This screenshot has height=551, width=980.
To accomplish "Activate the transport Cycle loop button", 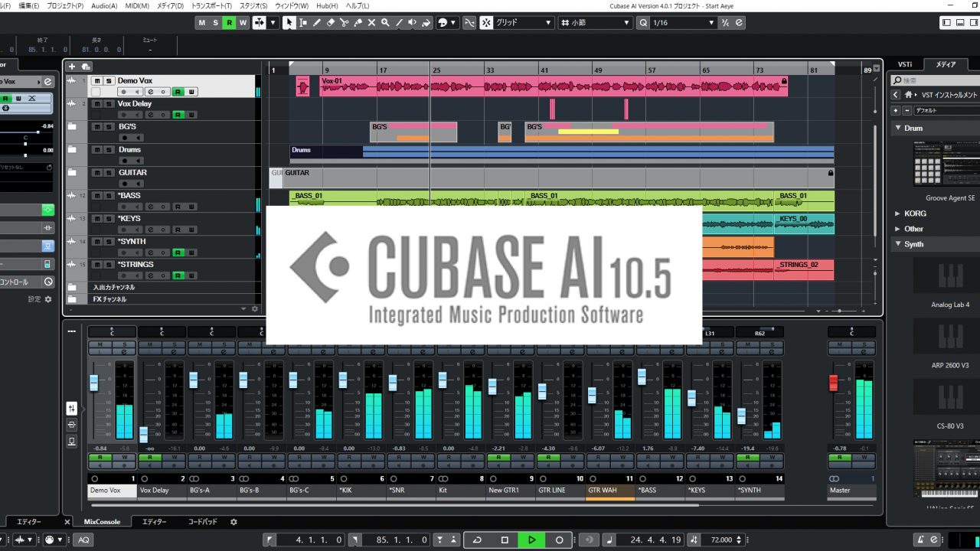I will click(x=477, y=540).
